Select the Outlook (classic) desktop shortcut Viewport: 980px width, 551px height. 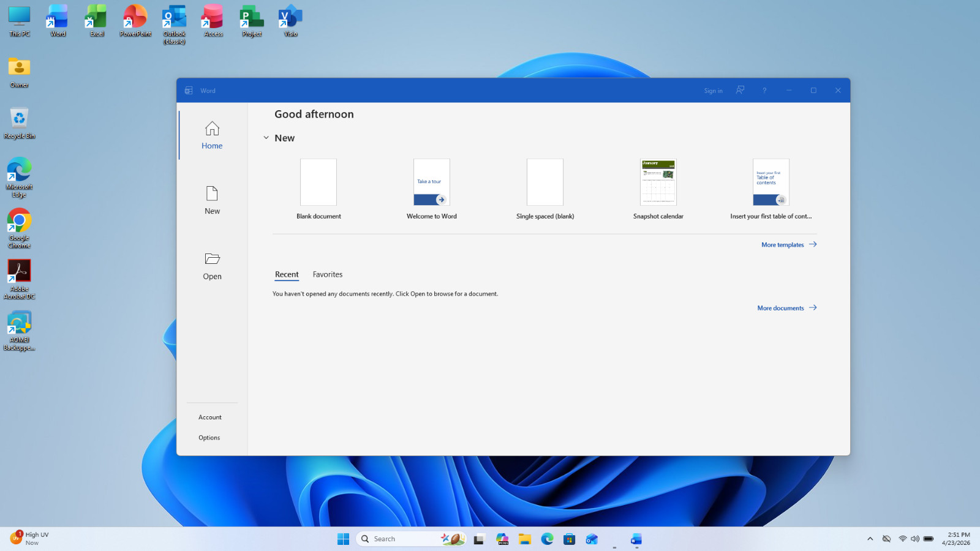pos(175,24)
